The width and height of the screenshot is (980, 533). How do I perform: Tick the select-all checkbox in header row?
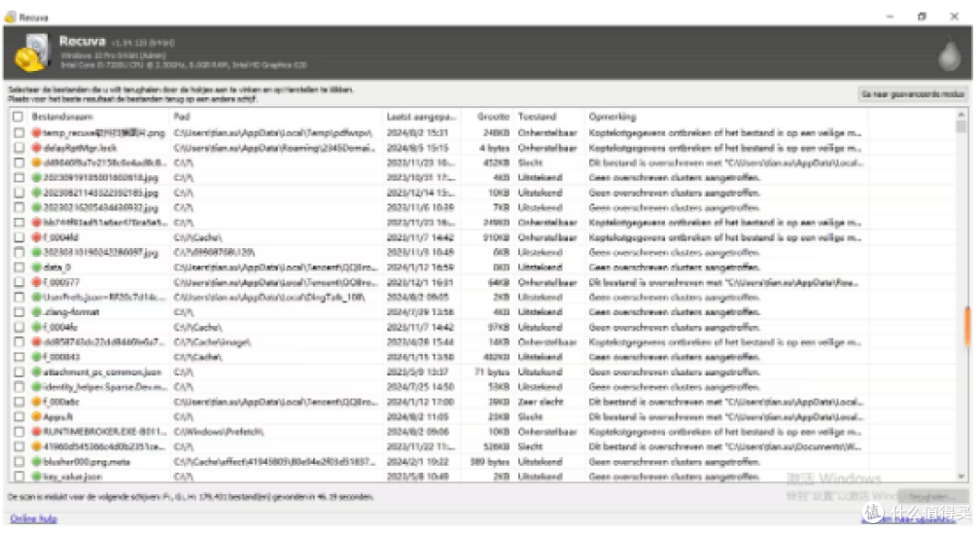18,116
